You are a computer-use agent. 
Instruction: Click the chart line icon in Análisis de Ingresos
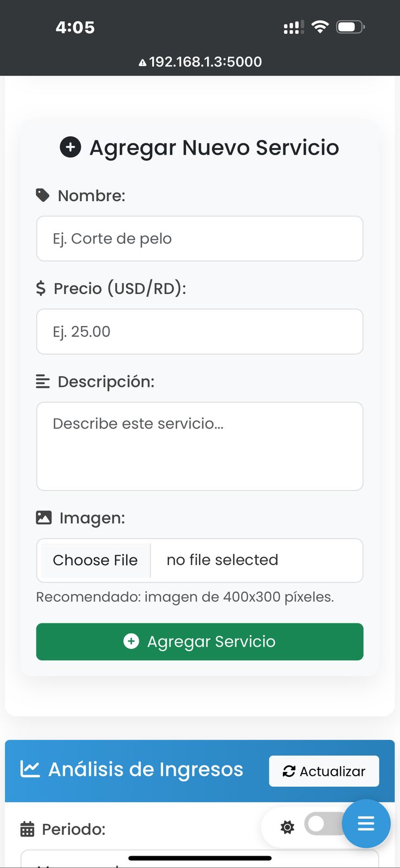pyautogui.click(x=30, y=769)
